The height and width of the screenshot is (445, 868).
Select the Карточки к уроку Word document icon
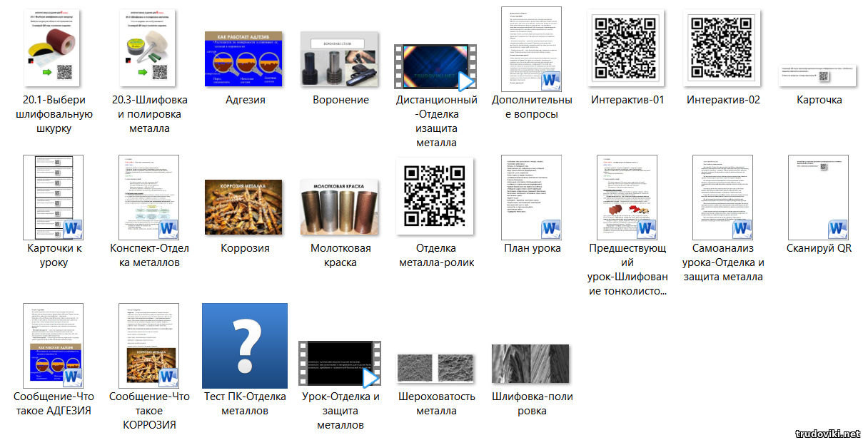pos(54,198)
